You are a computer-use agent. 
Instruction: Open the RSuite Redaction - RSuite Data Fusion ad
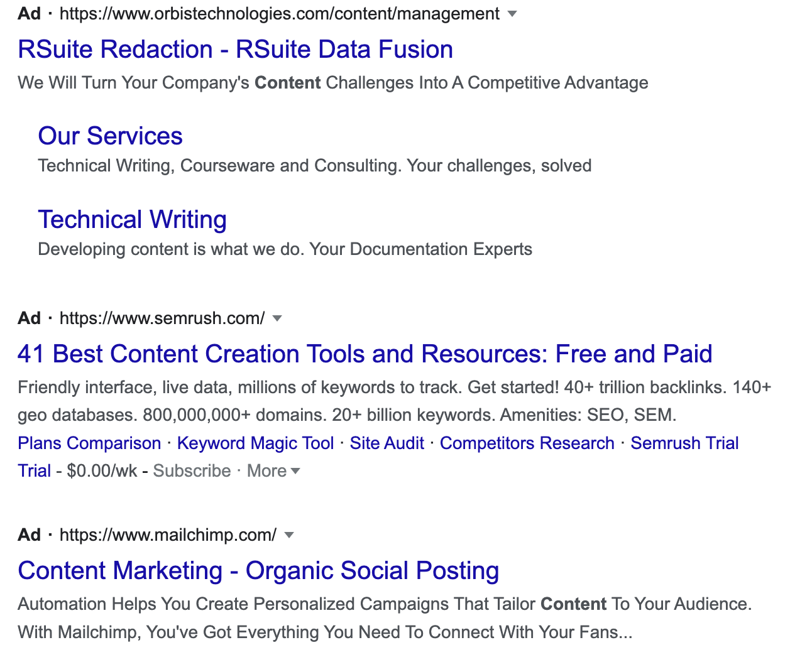[235, 49]
